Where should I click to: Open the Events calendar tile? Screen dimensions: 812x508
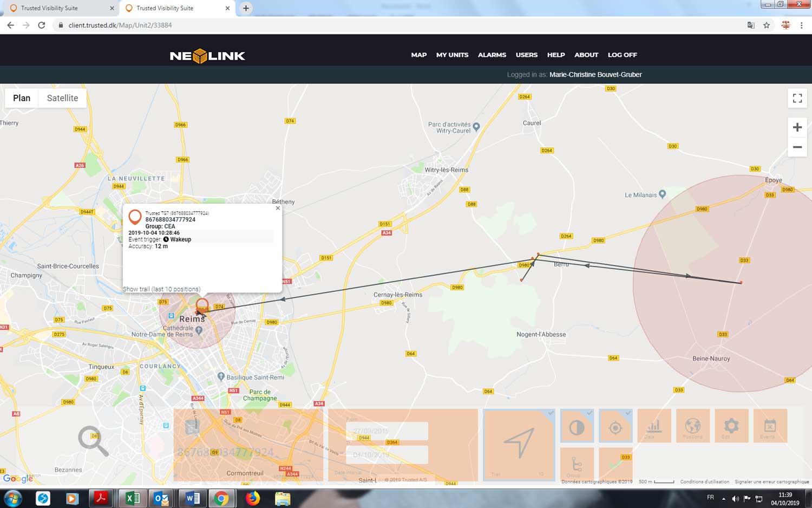(x=770, y=426)
